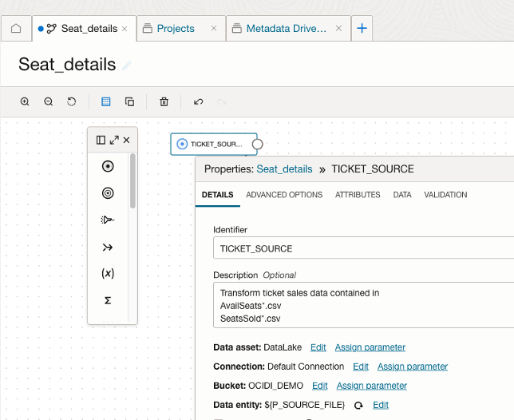The height and width of the screenshot is (420, 514).
Task: Close the Seat_details tab
Action: 125,29
